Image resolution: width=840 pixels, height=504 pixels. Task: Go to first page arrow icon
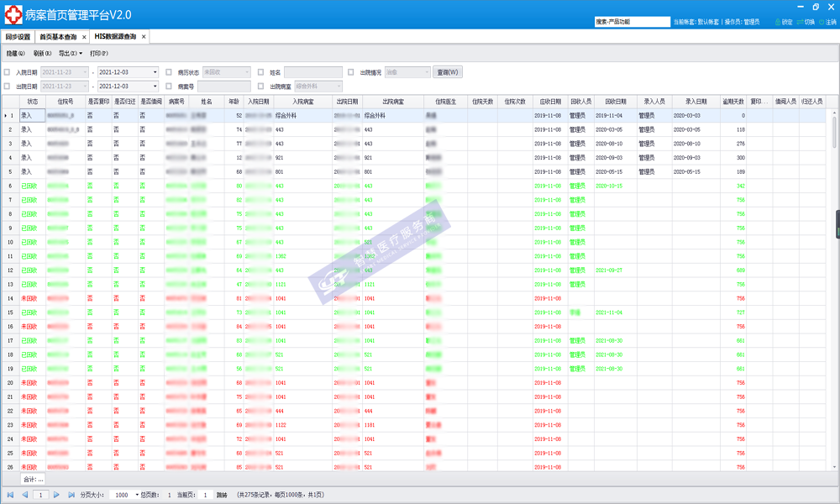(x=10, y=495)
